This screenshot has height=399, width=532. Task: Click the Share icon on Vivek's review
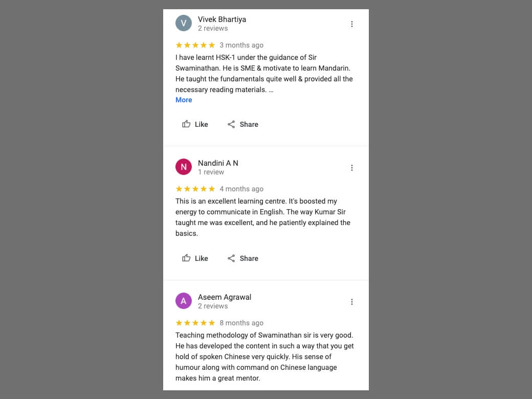(231, 124)
